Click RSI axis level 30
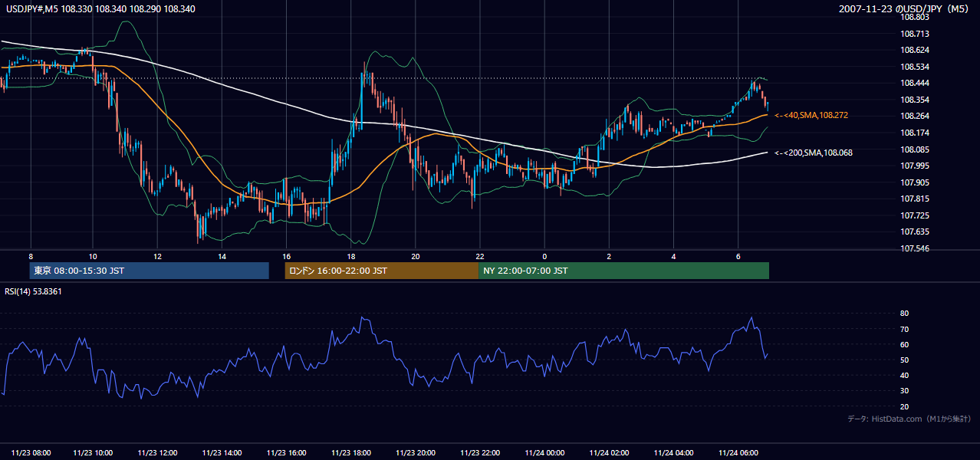 pyautogui.click(x=904, y=391)
